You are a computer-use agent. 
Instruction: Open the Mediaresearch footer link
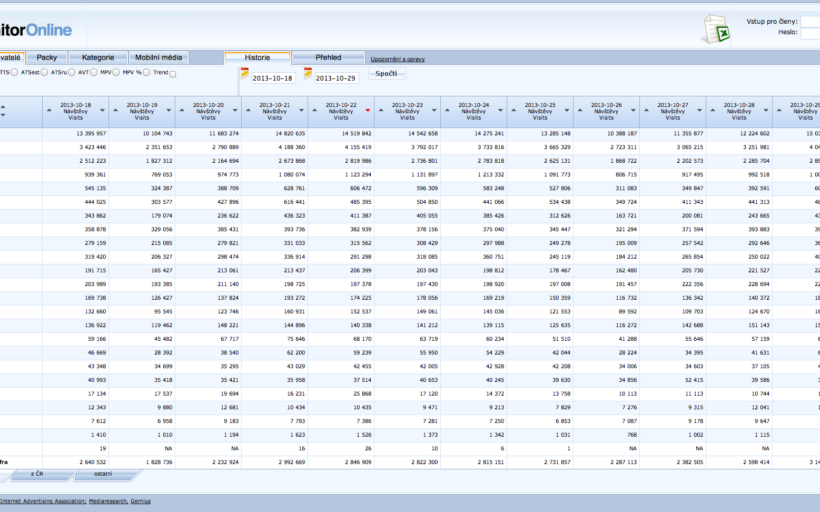point(107,499)
